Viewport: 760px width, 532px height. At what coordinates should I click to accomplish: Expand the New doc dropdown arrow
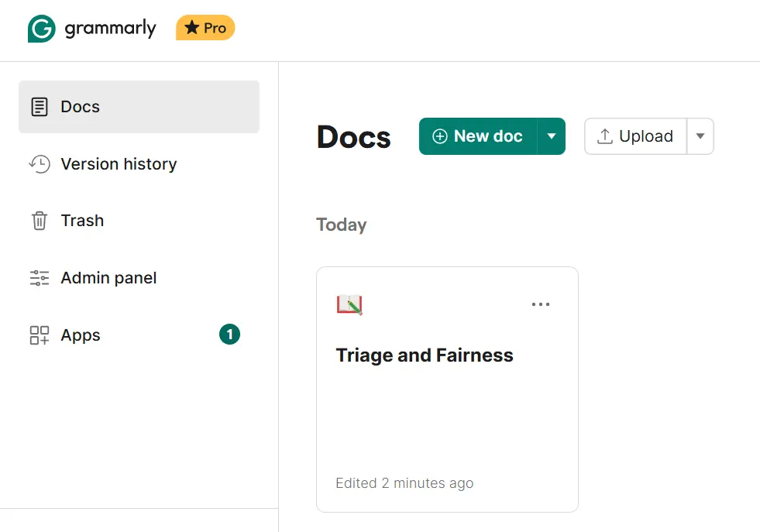[x=551, y=136]
